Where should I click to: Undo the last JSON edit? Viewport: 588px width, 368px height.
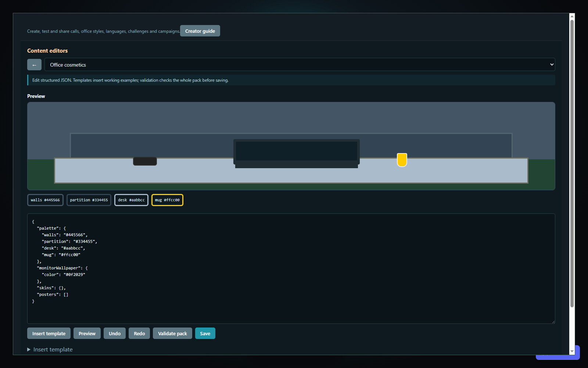tap(115, 333)
